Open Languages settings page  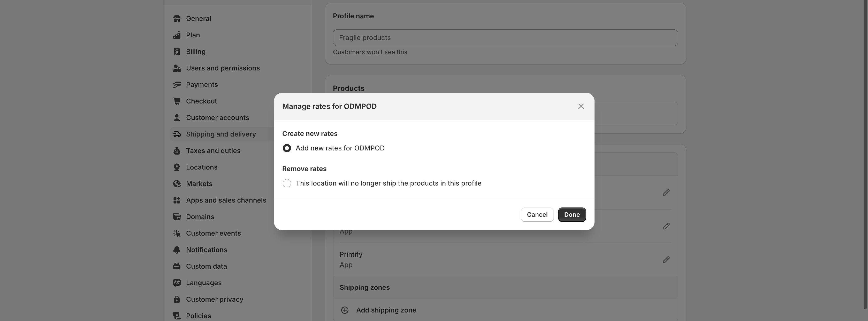[x=203, y=283]
